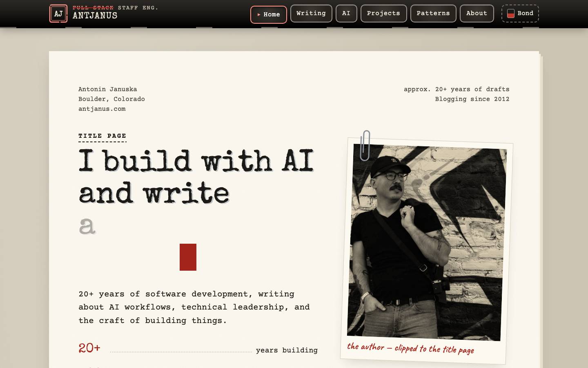Click the 'Boulder, Colorado' location text

tap(111, 99)
